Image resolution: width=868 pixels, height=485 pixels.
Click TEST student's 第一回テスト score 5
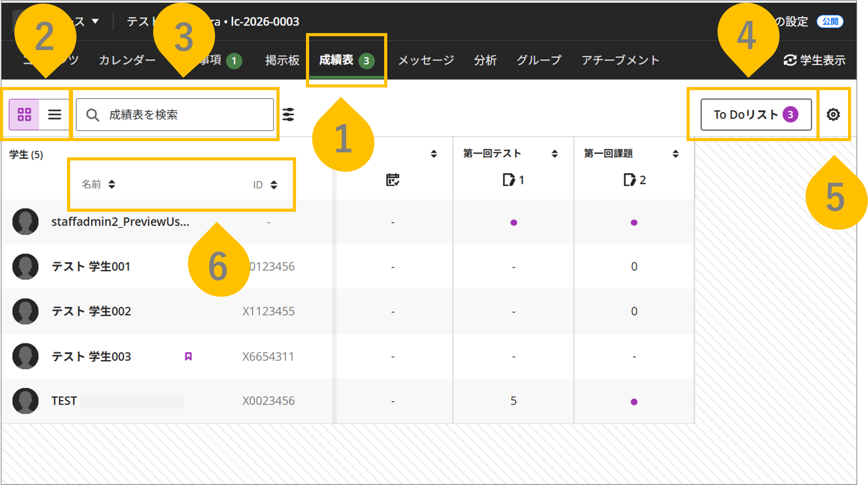point(514,401)
